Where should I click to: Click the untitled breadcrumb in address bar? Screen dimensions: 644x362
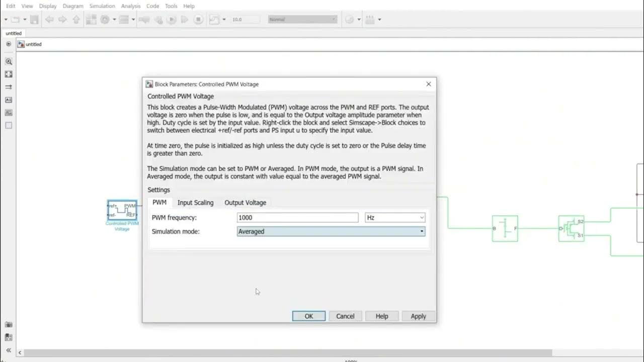click(34, 44)
